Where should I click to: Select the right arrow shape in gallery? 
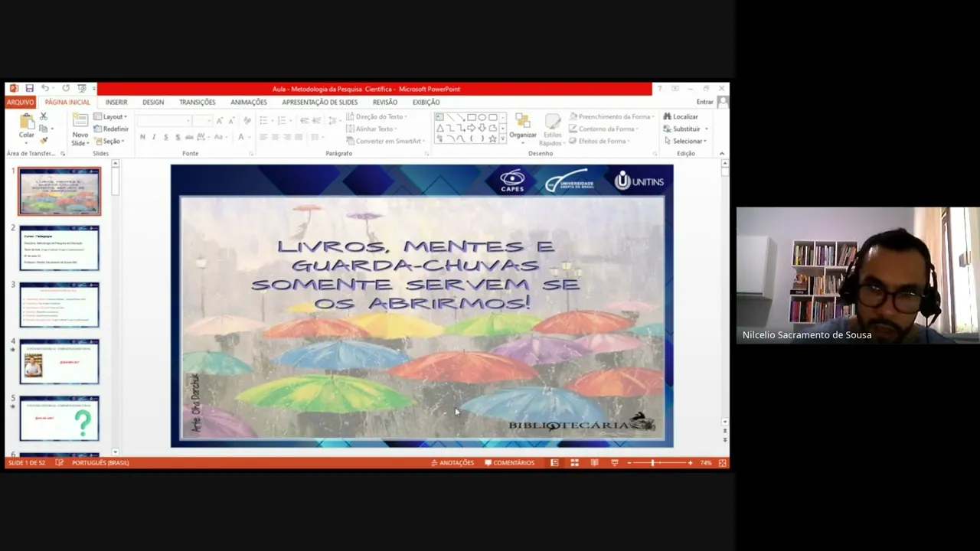(x=472, y=128)
